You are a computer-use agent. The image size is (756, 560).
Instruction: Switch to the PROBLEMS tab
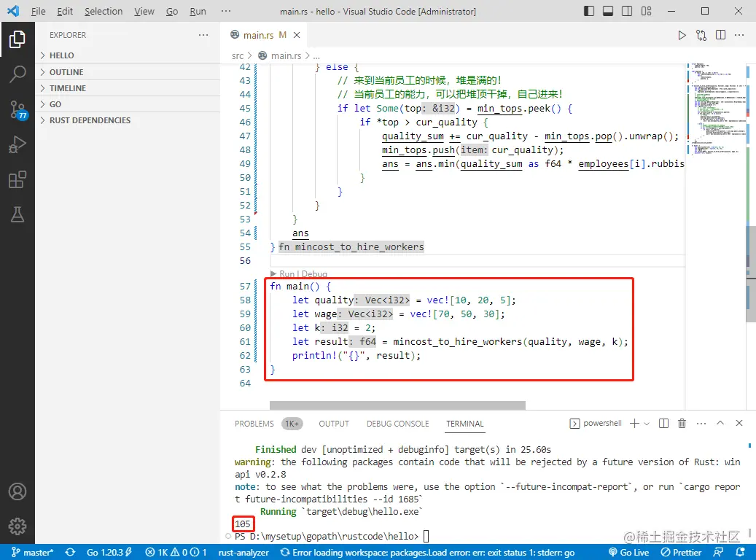pyautogui.click(x=254, y=424)
